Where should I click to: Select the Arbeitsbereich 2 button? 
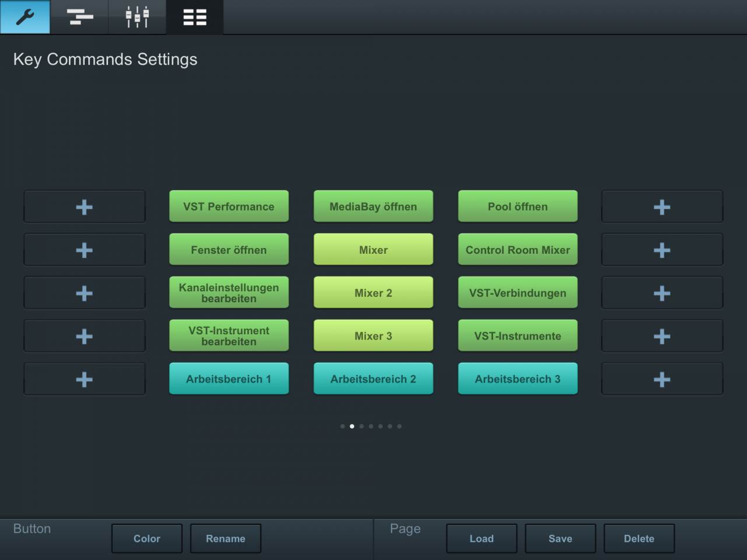(373, 379)
